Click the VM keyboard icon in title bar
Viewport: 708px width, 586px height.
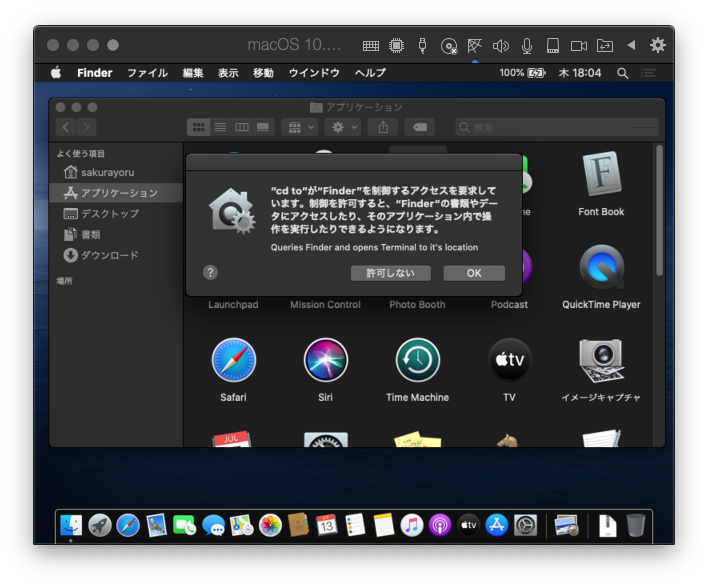371,46
